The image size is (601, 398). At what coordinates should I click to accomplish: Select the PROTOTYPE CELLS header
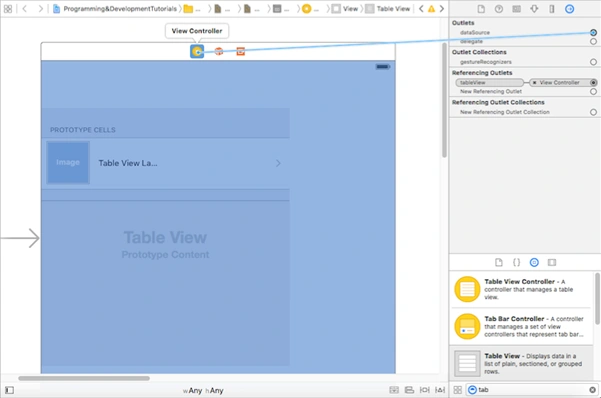pos(82,130)
